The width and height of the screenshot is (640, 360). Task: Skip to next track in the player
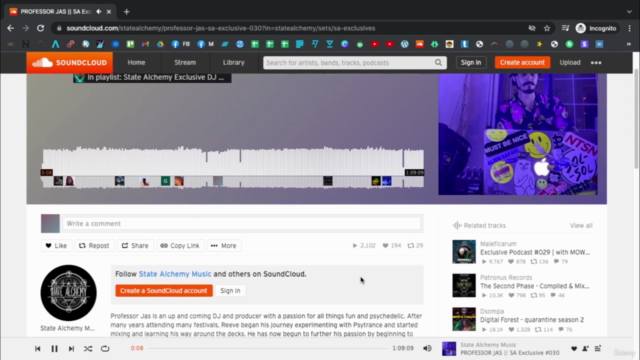[x=71, y=349]
